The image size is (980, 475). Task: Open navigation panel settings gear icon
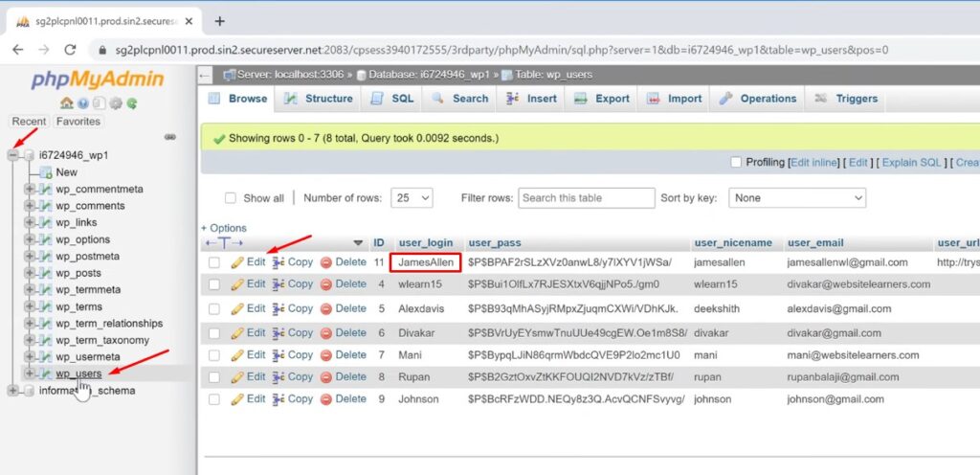pos(116,103)
